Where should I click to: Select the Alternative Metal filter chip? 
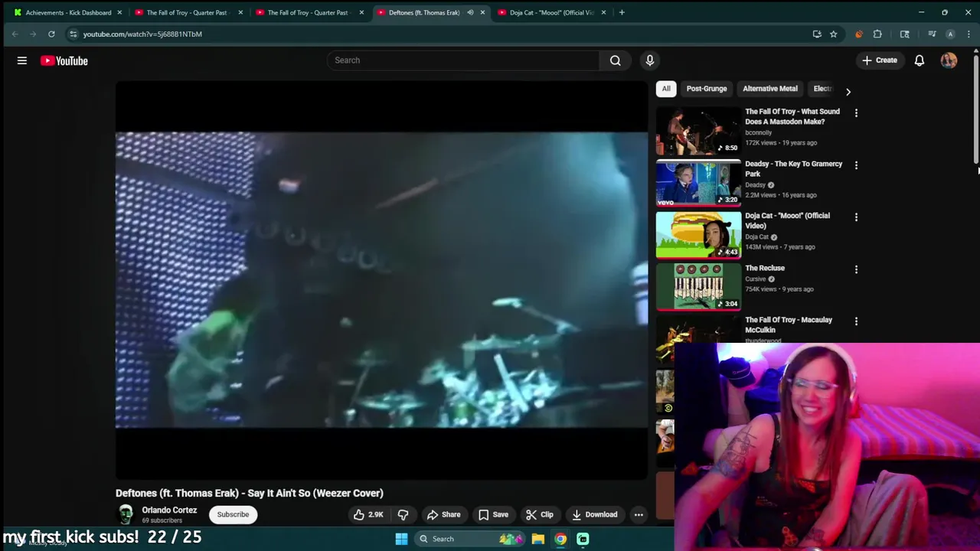tap(770, 89)
